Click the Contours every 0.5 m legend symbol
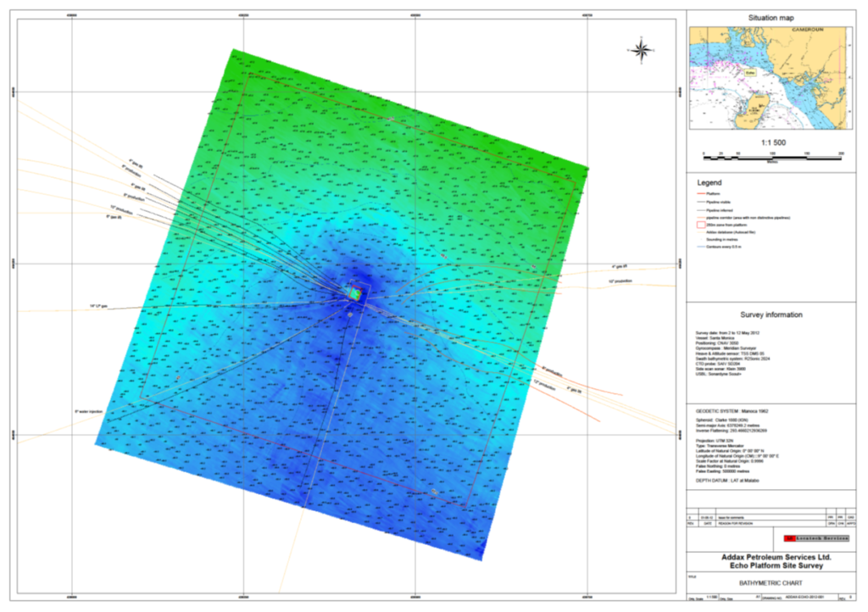This screenshot has height=612, width=868. point(701,247)
